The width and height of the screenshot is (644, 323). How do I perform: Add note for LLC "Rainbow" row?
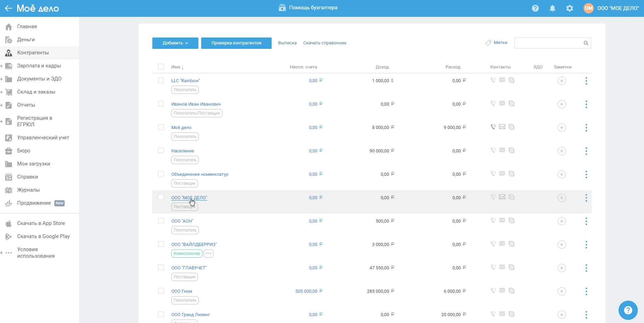tap(561, 81)
